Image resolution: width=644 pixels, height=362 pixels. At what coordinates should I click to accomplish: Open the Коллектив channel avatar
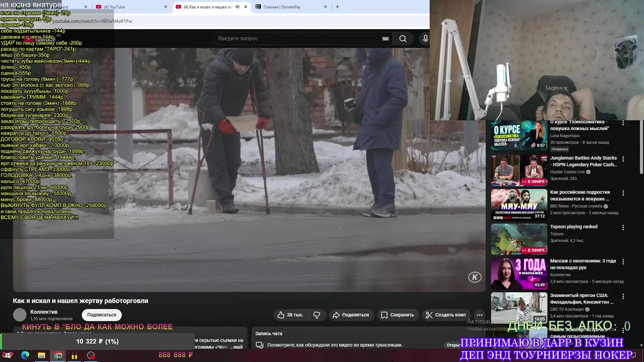[20, 315]
